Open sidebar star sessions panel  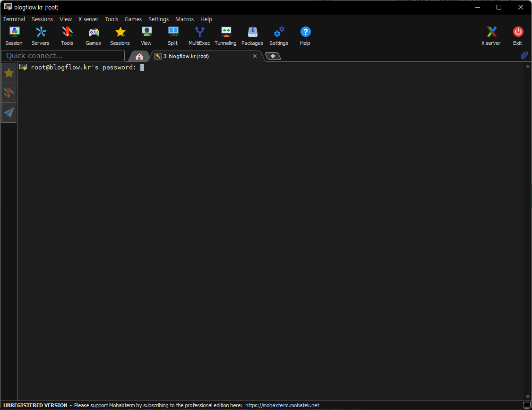point(9,73)
